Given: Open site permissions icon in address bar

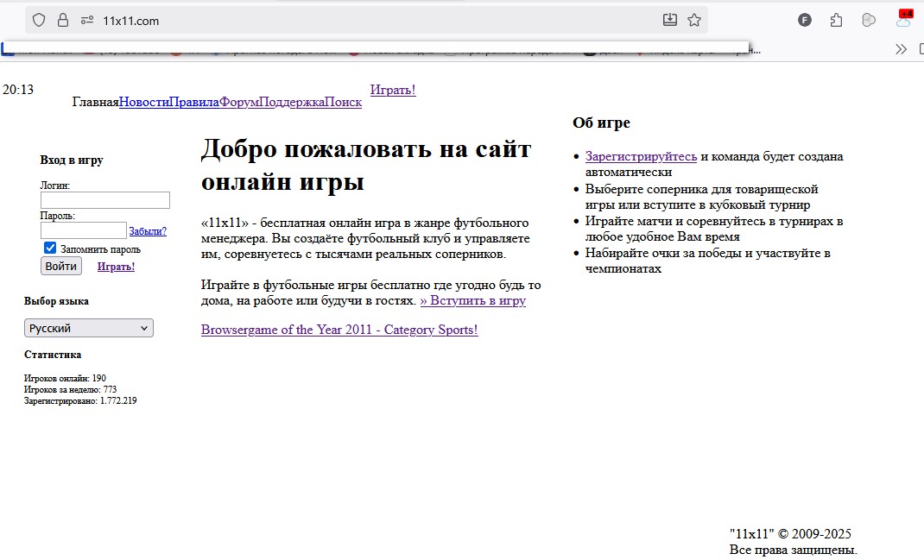Looking at the screenshot, I should pyautogui.click(x=86, y=20).
